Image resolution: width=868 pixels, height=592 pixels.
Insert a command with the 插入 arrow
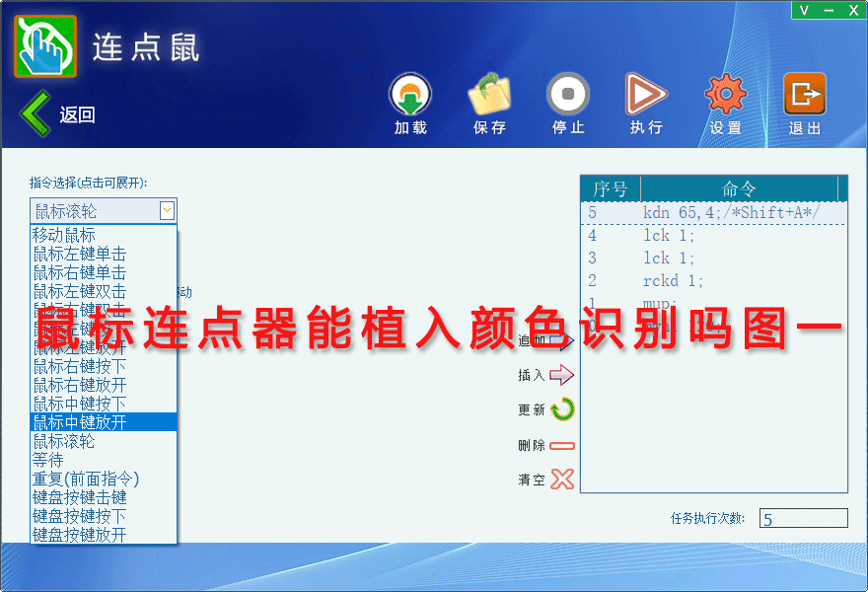pyautogui.click(x=562, y=375)
